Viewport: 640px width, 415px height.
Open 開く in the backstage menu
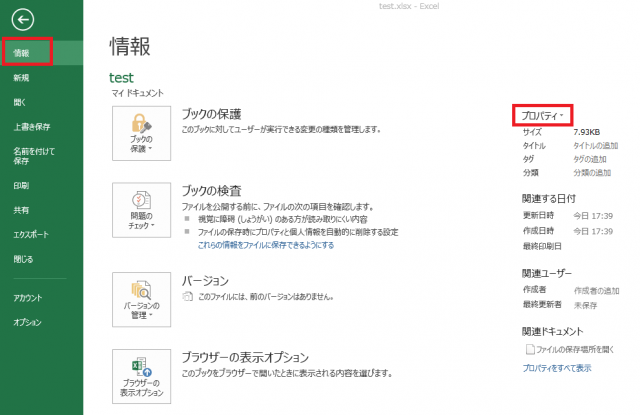tap(18, 101)
